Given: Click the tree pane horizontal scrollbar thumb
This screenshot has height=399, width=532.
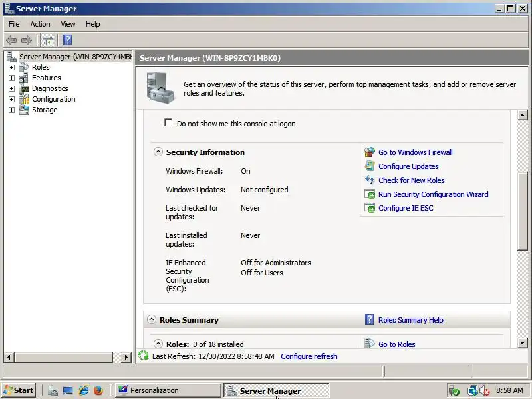Looking at the screenshot, I should (63, 357).
